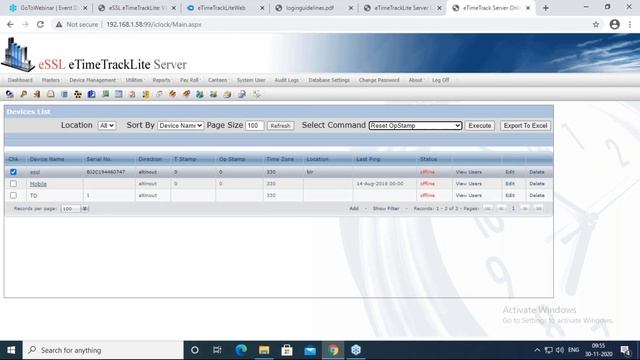Click the Change Password menu item
640x360 pixels.
(379, 80)
